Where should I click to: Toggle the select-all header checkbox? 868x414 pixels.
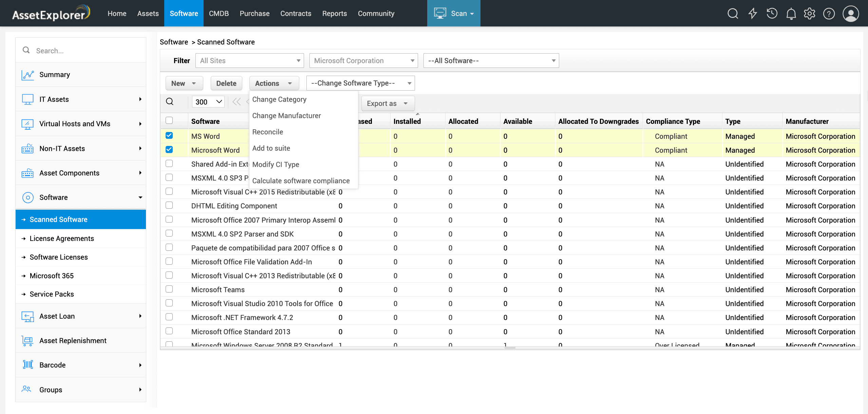169,120
